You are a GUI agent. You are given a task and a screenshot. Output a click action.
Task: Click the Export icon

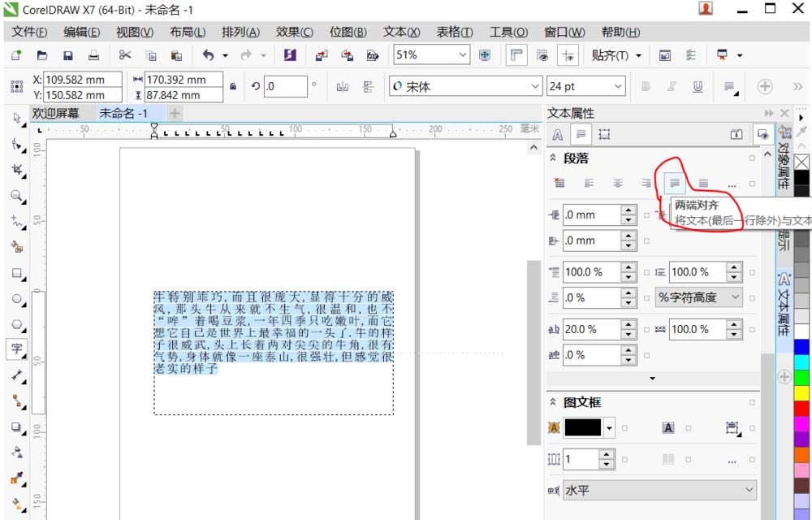(x=347, y=55)
